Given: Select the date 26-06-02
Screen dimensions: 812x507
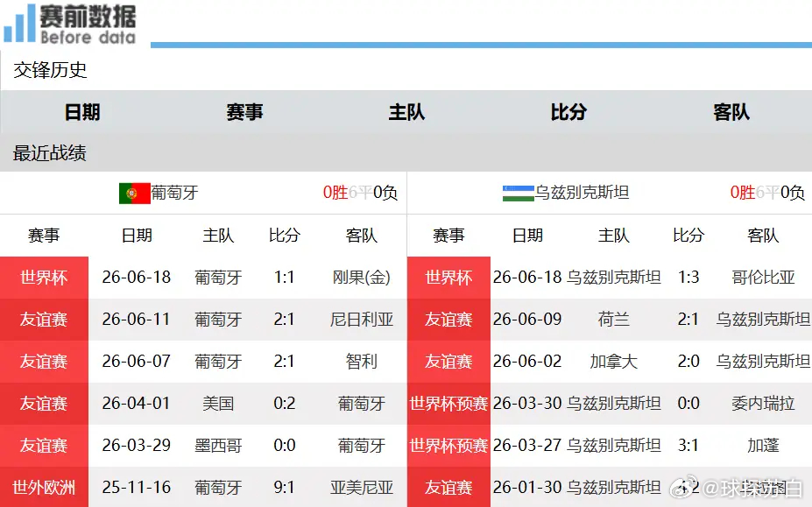Looking at the screenshot, I should (x=527, y=362).
